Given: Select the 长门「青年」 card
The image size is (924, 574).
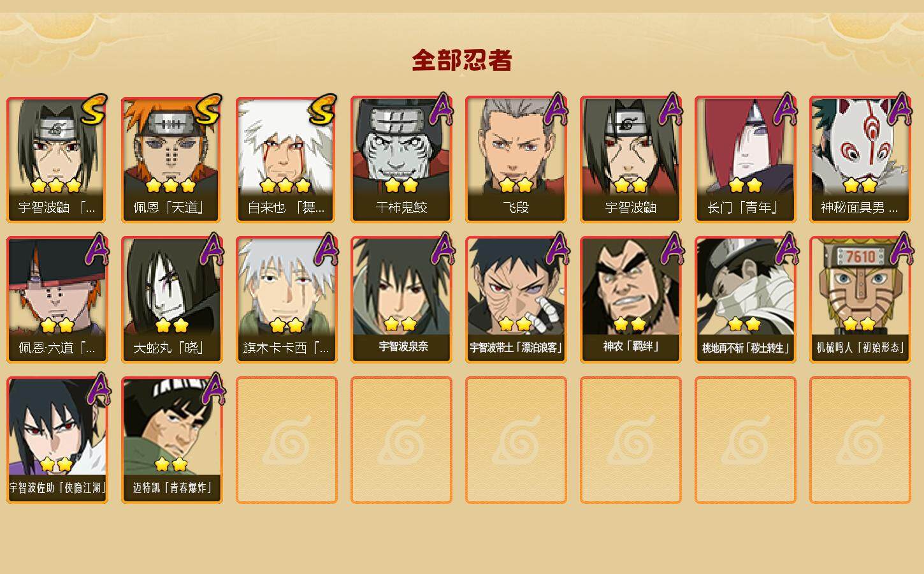Looking at the screenshot, I should (746, 159).
